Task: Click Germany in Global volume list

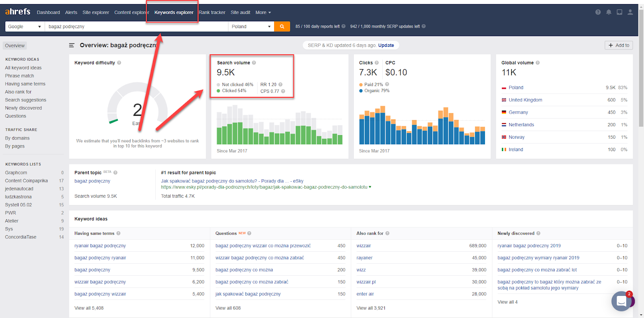Action: tap(518, 113)
